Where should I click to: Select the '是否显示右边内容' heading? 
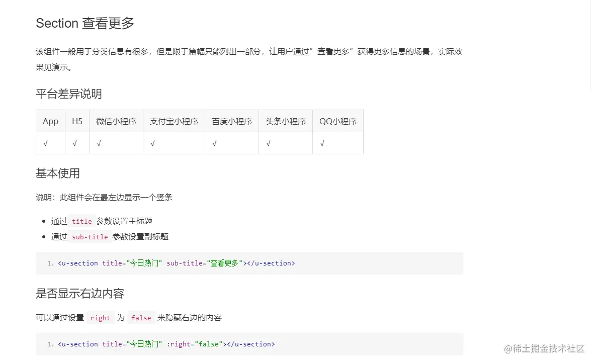tap(80, 294)
